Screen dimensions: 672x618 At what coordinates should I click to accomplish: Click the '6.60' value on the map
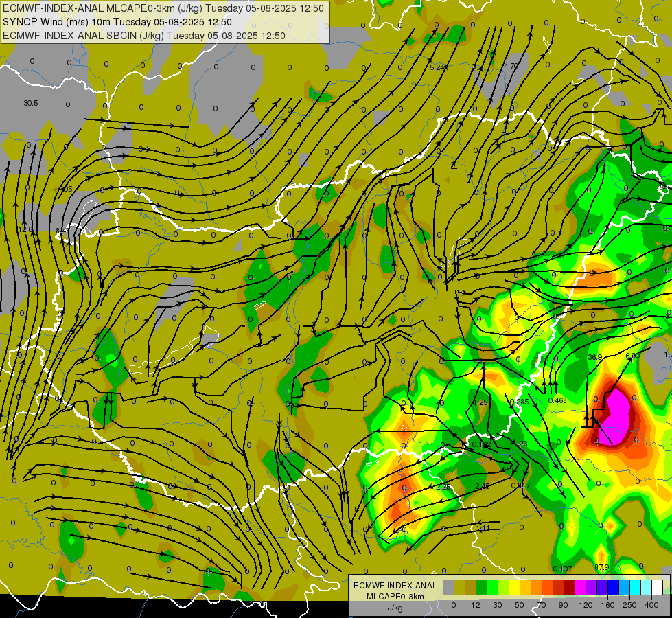tap(633, 356)
